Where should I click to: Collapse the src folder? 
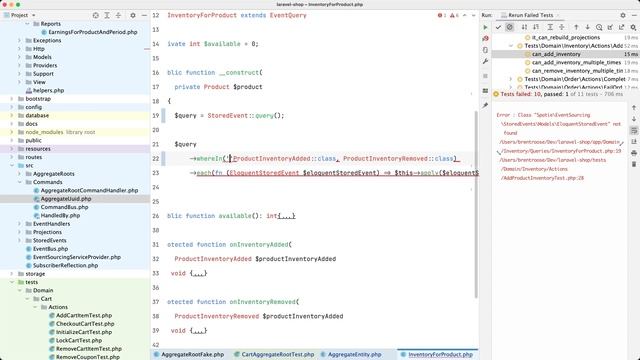coord(11,165)
